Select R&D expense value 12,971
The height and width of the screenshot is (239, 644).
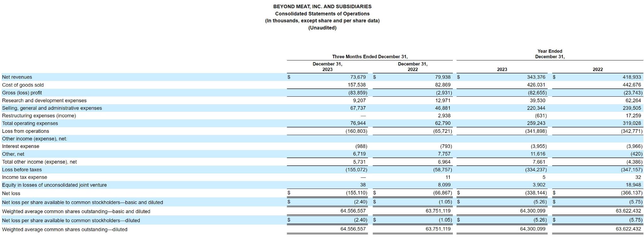tap(443, 100)
